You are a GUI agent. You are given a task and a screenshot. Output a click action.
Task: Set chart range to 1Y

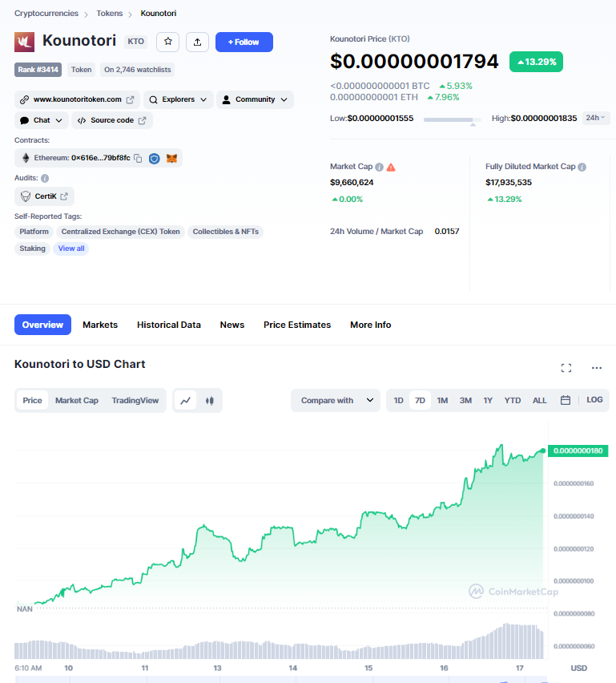[x=488, y=400]
